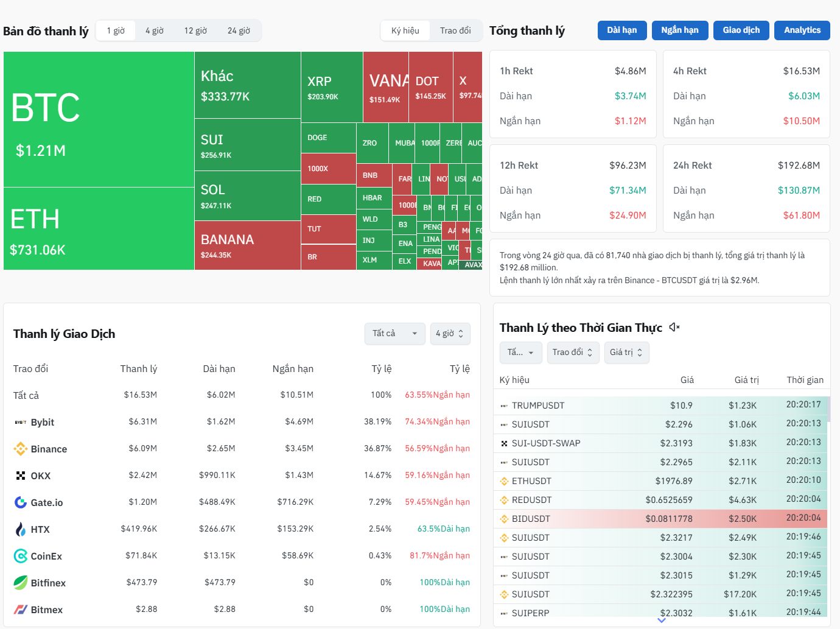
Task: Click the Analytics button
Action: tap(802, 30)
